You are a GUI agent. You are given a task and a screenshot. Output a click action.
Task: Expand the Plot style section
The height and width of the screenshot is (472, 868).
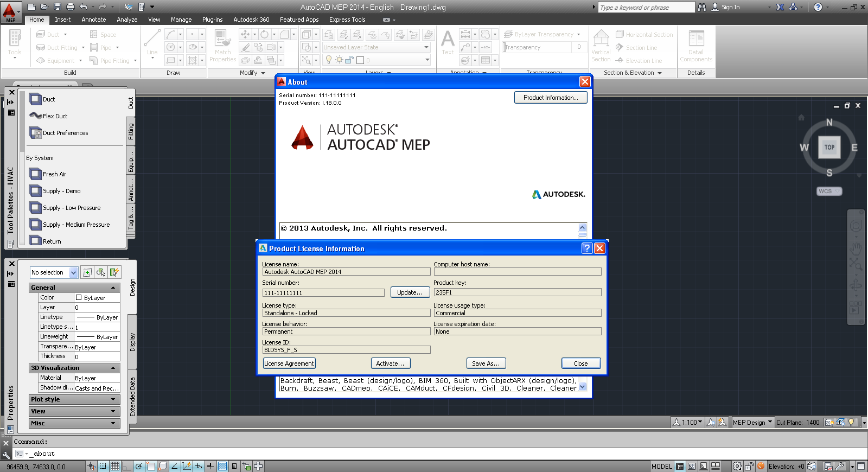pos(113,399)
